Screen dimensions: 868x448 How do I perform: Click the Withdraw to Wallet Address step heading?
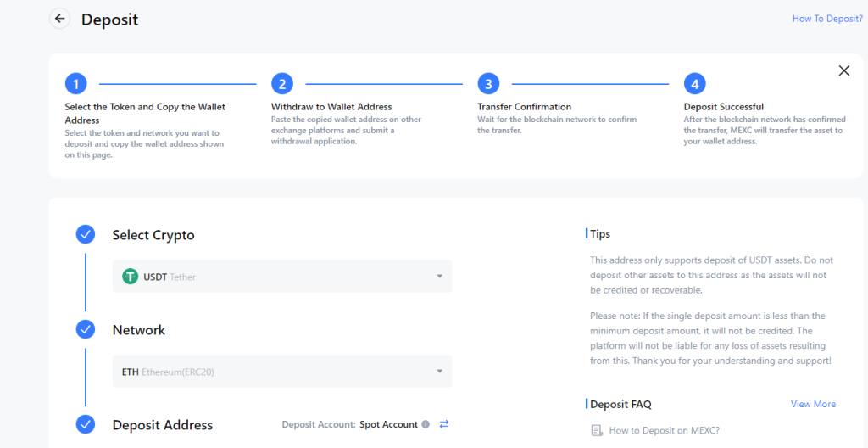click(x=331, y=107)
